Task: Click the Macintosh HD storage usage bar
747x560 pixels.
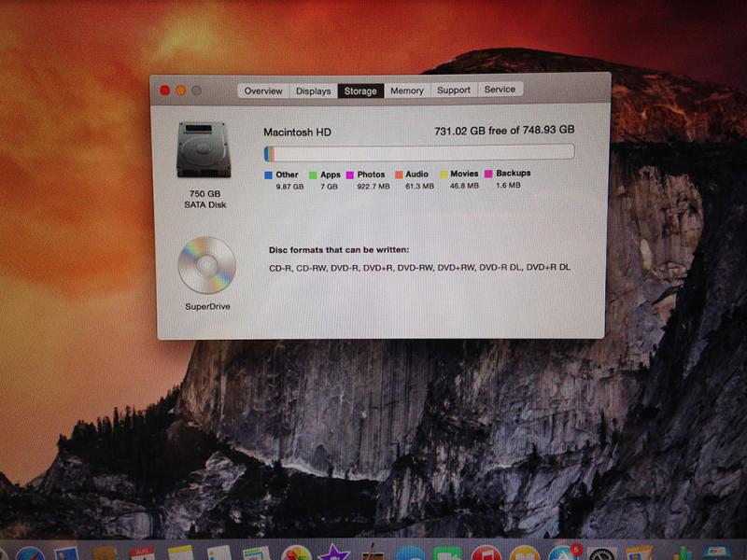Action: pyautogui.click(x=419, y=153)
